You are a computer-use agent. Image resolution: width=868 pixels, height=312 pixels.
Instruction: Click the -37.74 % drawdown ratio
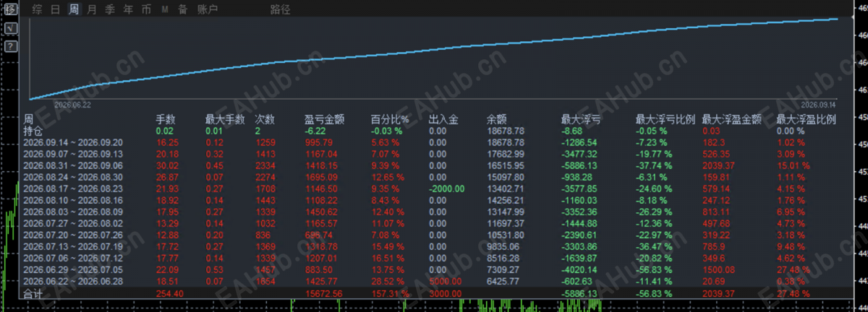pos(655,165)
